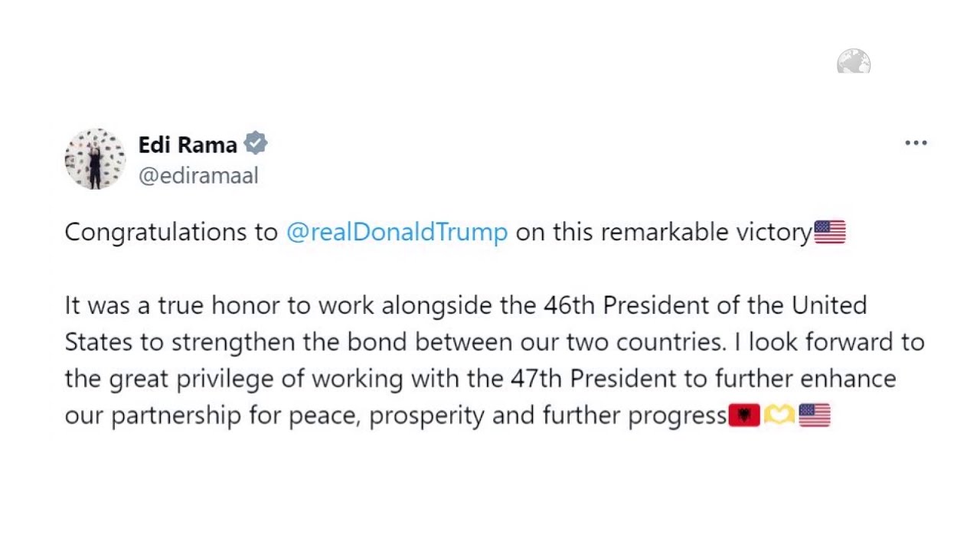Click the US flag emoji after "victory"
Screen dimensions: 980x551
click(829, 232)
